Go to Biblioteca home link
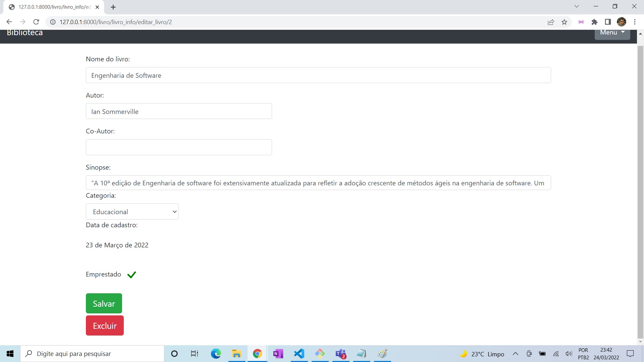Viewport: 644px width, 362px height. (25, 33)
